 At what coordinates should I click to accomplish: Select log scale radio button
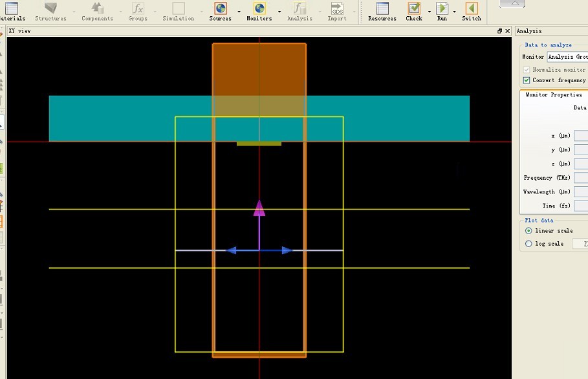(528, 244)
